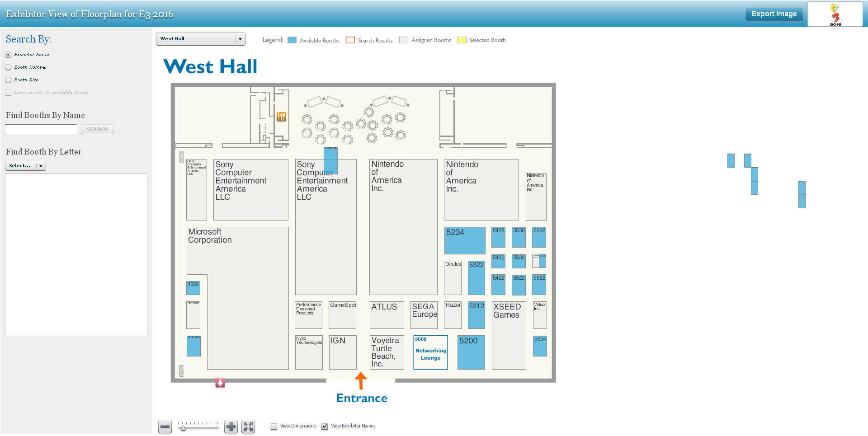
Task: Uncheck View Exhibitor Names
Action: pos(325,427)
